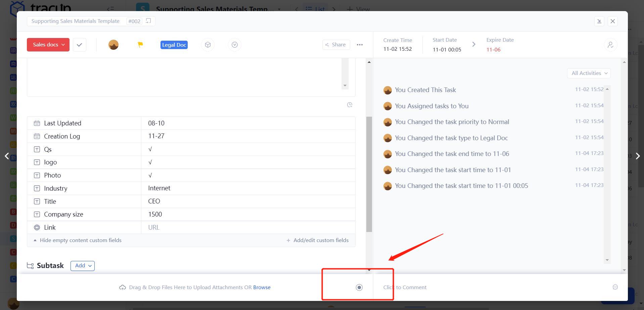Click the clock history icon below the description
Viewport: 644px width, 310px height.
pos(350,105)
